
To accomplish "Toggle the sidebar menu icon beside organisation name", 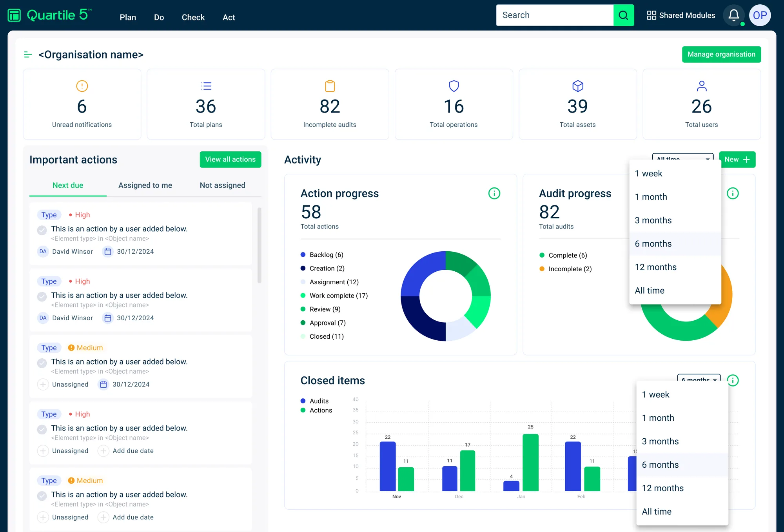I will (28, 54).
